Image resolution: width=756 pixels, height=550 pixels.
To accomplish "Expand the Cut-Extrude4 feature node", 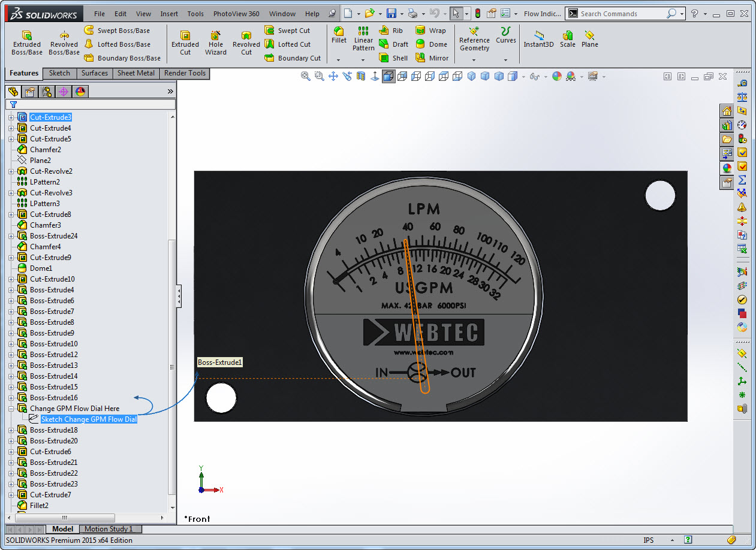I will (x=11, y=128).
